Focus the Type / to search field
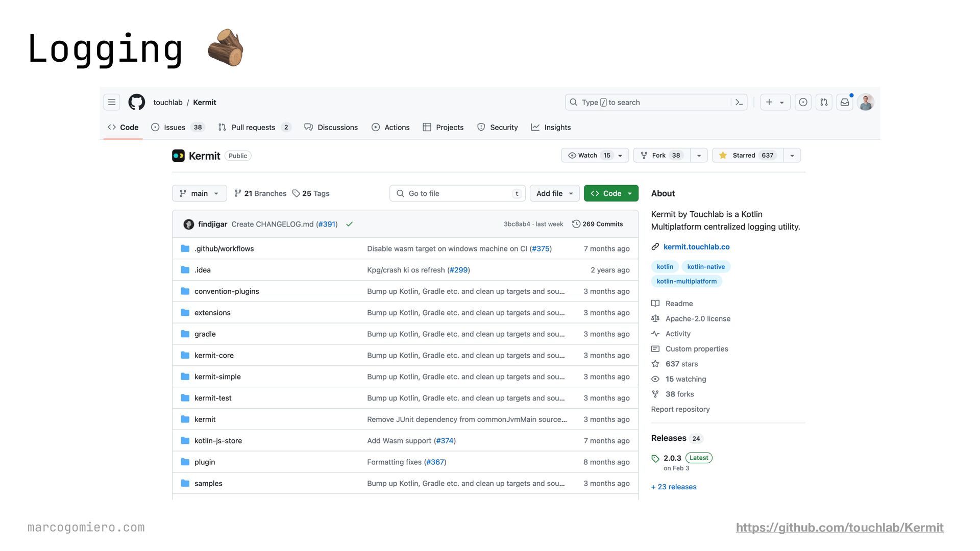Screen dimensions: 980x551 648,102
